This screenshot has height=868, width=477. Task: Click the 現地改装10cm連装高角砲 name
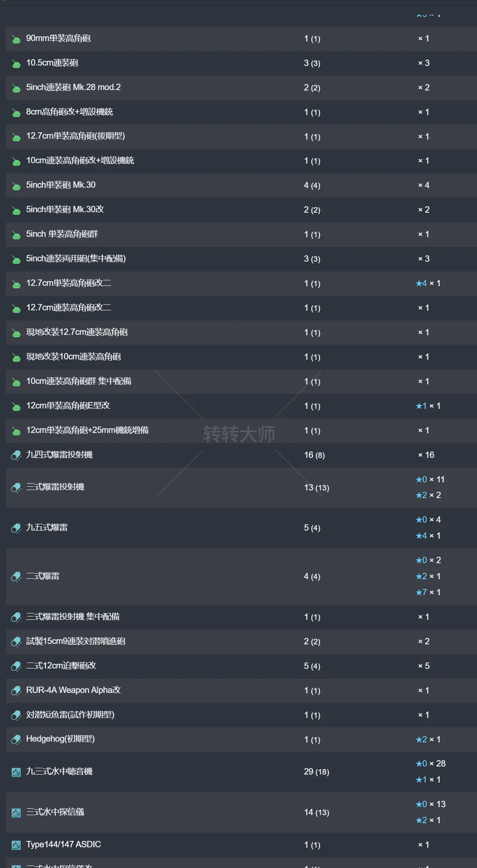click(x=74, y=357)
